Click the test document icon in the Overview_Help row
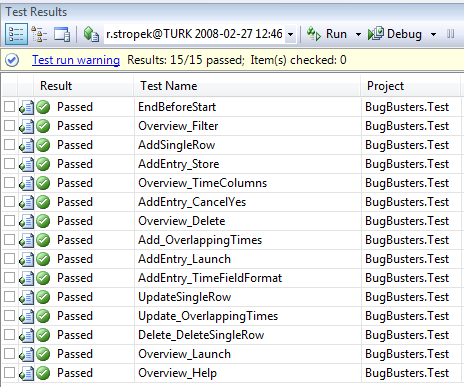This screenshot has height=387, width=464. [27, 373]
